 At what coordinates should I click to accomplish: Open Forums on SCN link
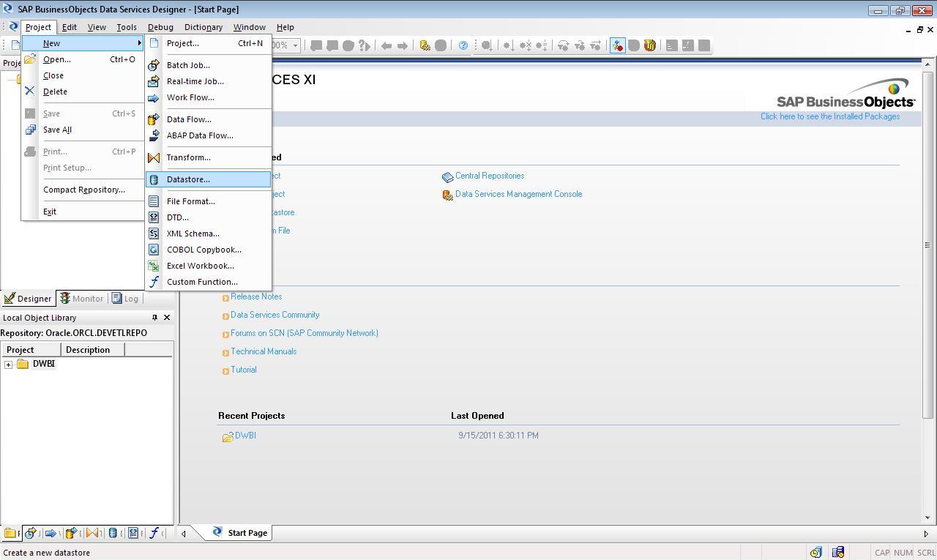[x=305, y=333]
